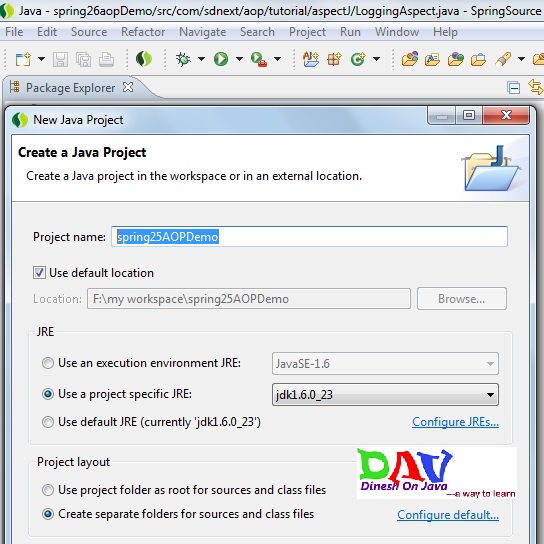This screenshot has height=544, width=544.
Task: Select Use an execution environment JRE
Action: tap(48, 363)
